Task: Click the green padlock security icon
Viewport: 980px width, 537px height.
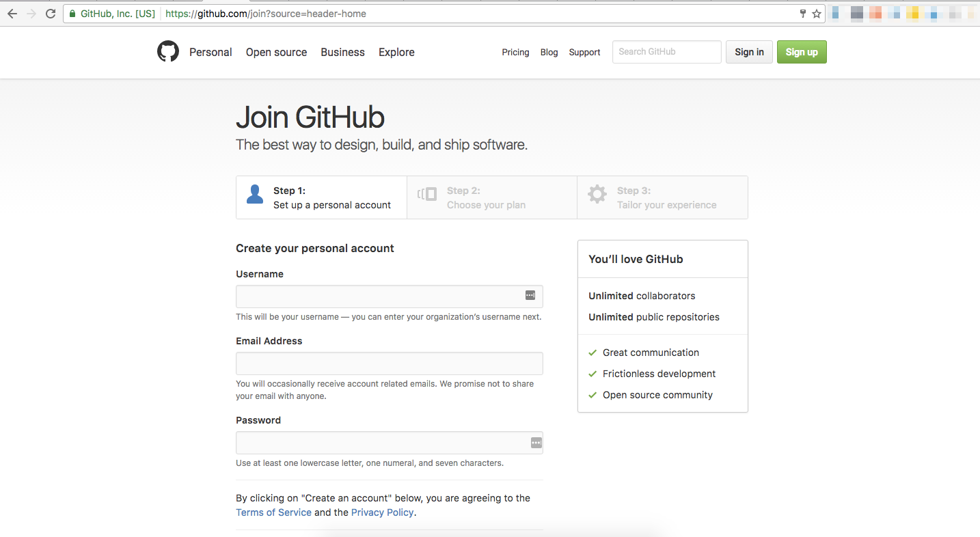Action: click(72, 14)
